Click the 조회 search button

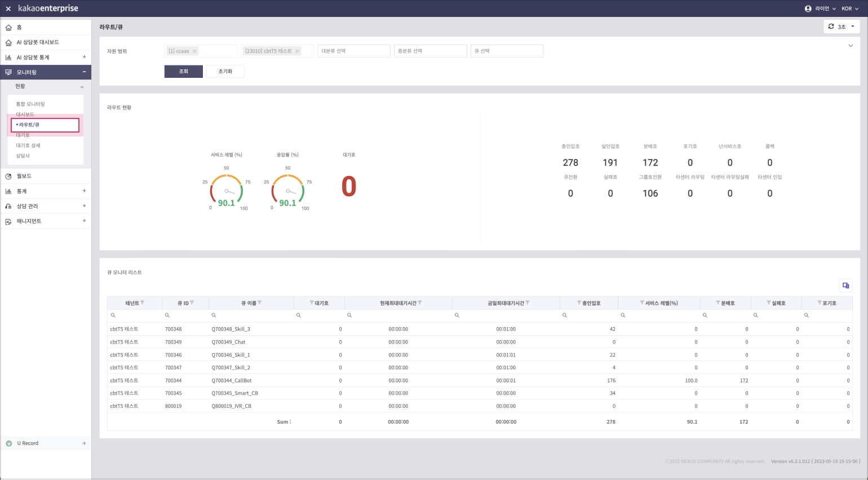[x=183, y=72]
